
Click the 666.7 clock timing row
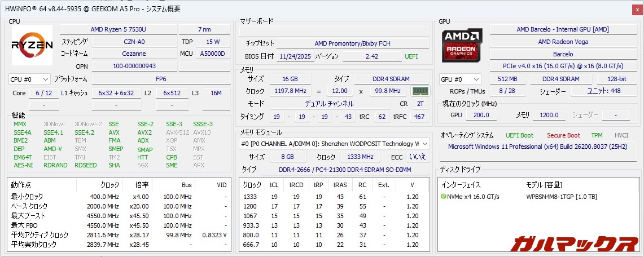pos(334,244)
